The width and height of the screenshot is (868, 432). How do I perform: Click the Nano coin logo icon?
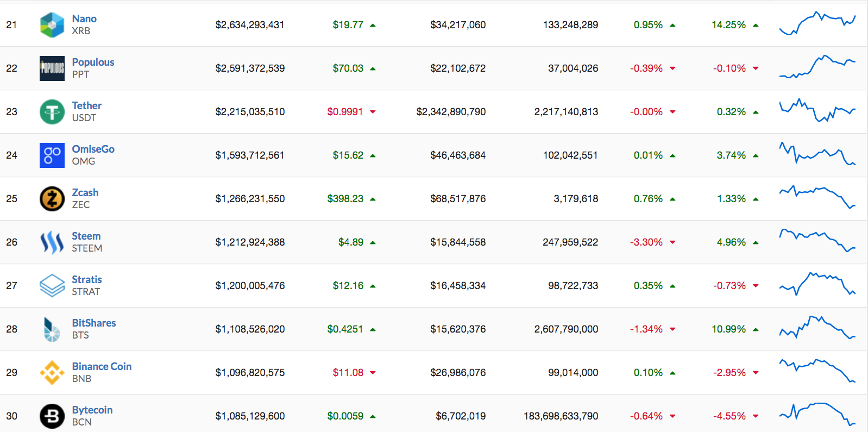(x=52, y=25)
